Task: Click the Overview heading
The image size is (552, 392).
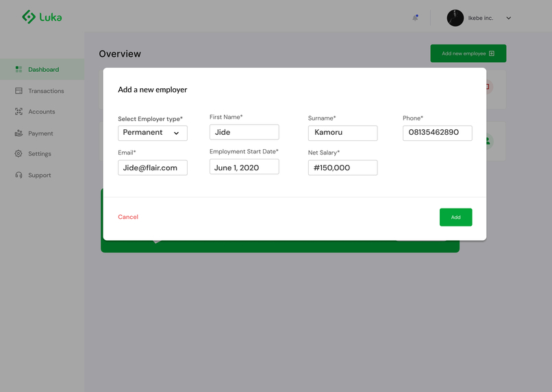Action: [x=120, y=54]
